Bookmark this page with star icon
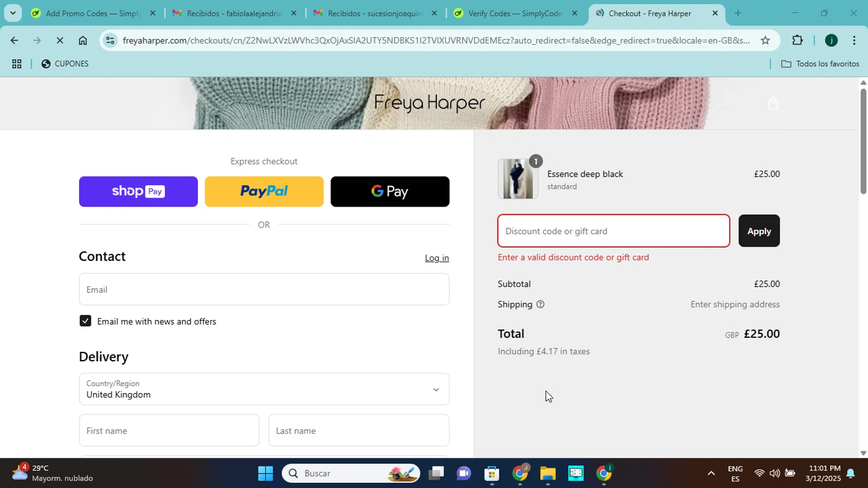The width and height of the screenshot is (868, 488). [765, 41]
